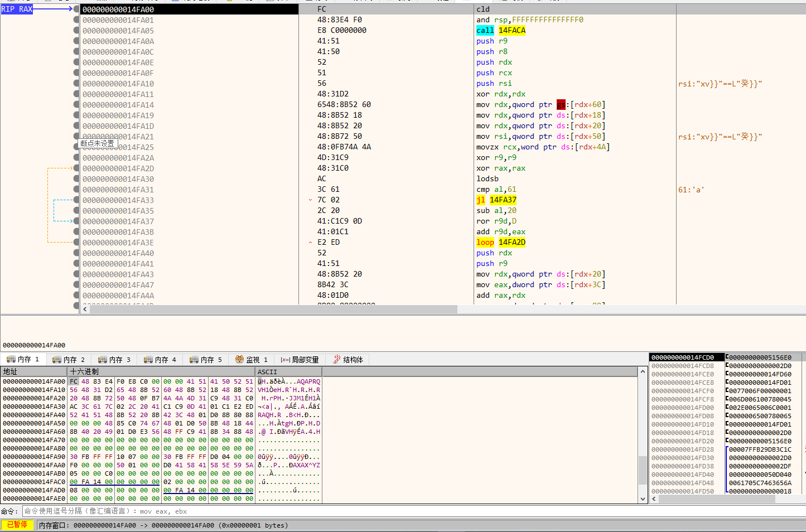
Task: Click dump row address 000000000014FA90
Action: click(x=34, y=457)
